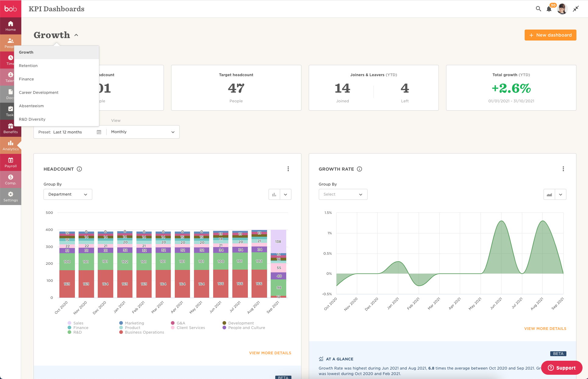Image resolution: width=588 pixels, height=379 pixels.
Task: Select Retention from the dashboard menu
Action: point(28,66)
